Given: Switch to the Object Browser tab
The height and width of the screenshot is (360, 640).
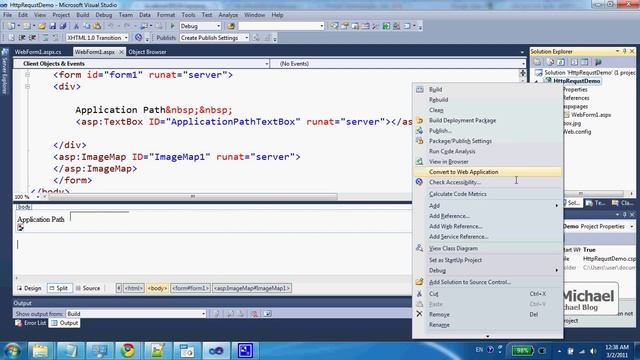Looking at the screenshot, I should click(147, 52).
